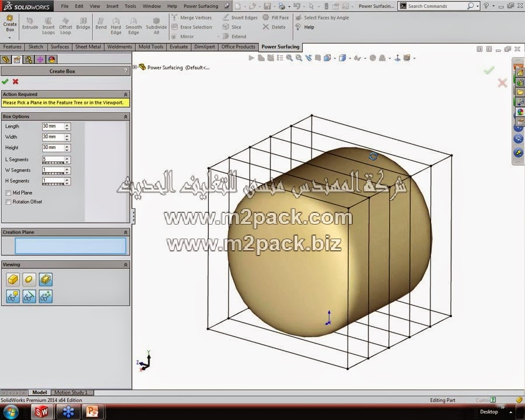Click SolidWorks icon in taskbar

41,412
